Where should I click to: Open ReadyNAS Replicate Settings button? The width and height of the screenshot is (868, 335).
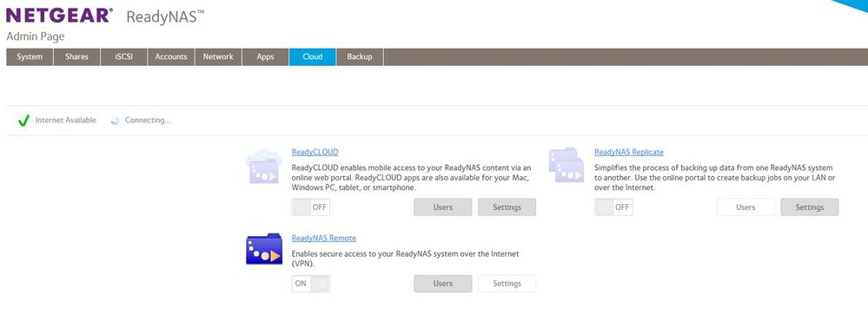809,207
